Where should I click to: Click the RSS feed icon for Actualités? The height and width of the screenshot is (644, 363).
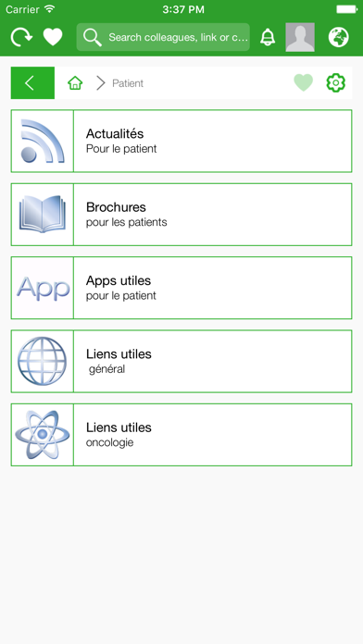coord(43,141)
